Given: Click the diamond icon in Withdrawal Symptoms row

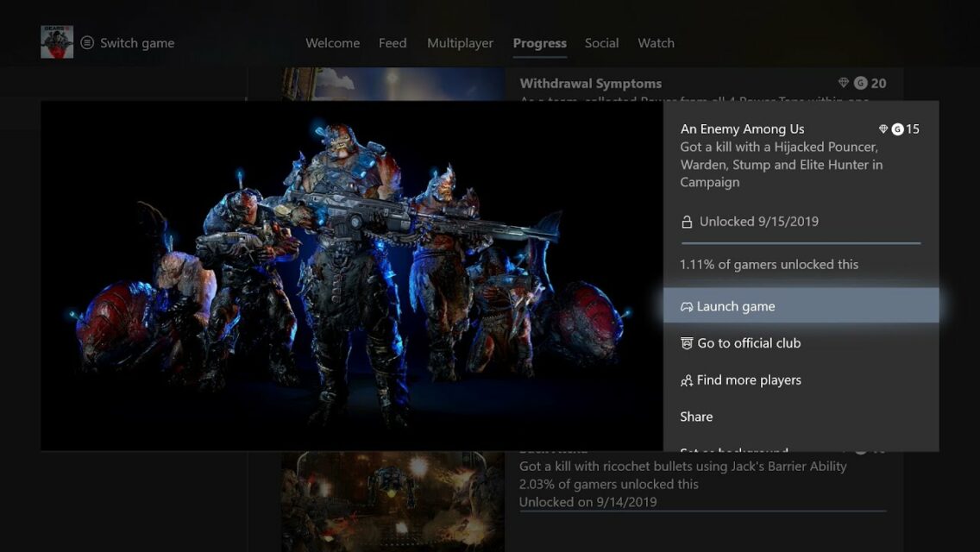Looking at the screenshot, I should click(x=843, y=83).
